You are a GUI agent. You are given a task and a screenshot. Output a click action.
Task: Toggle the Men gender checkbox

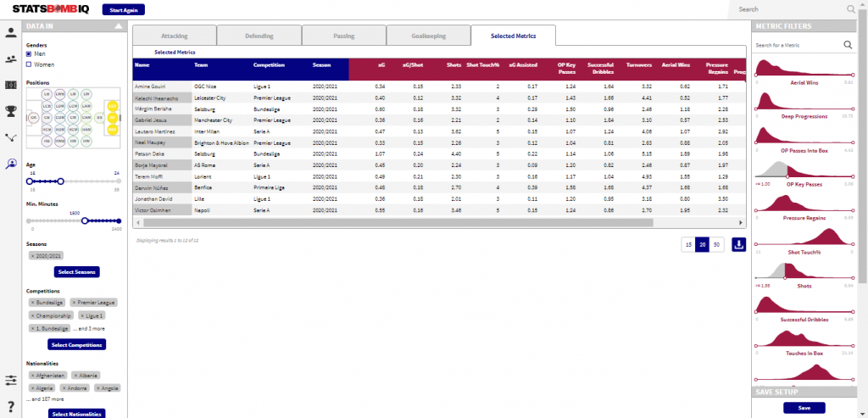point(29,53)
